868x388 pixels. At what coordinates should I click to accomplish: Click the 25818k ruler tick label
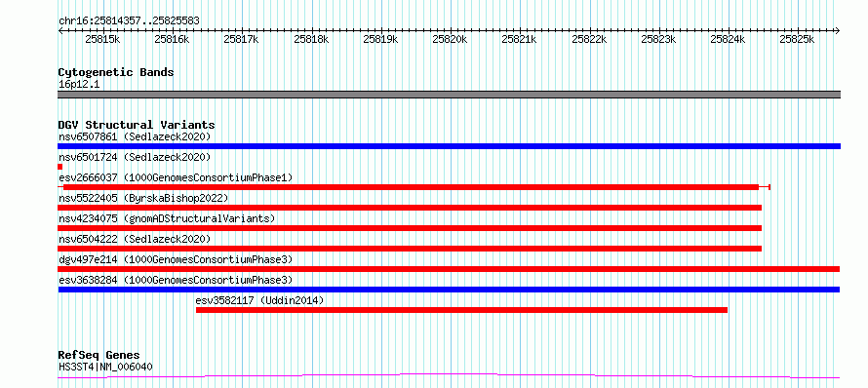pos(311,39)
